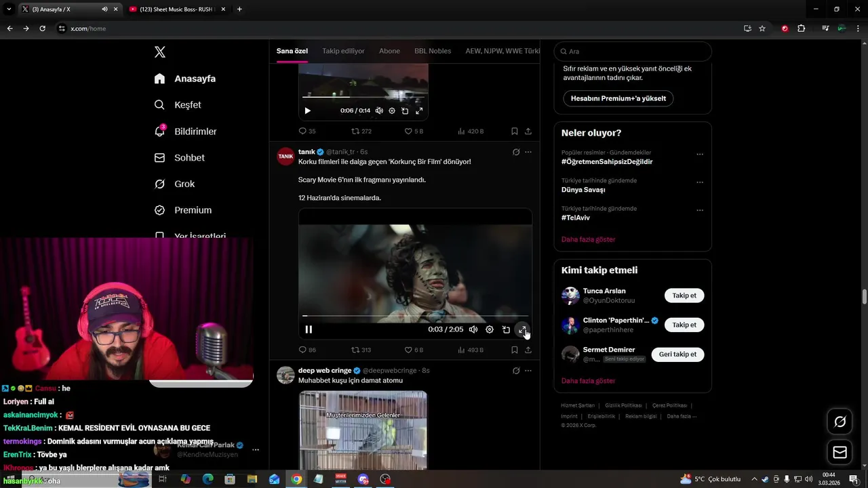Open Grok explain icon on tanık post
Image resolution: width=868 pixels, height=488 pixels.
tap(516, 152)
